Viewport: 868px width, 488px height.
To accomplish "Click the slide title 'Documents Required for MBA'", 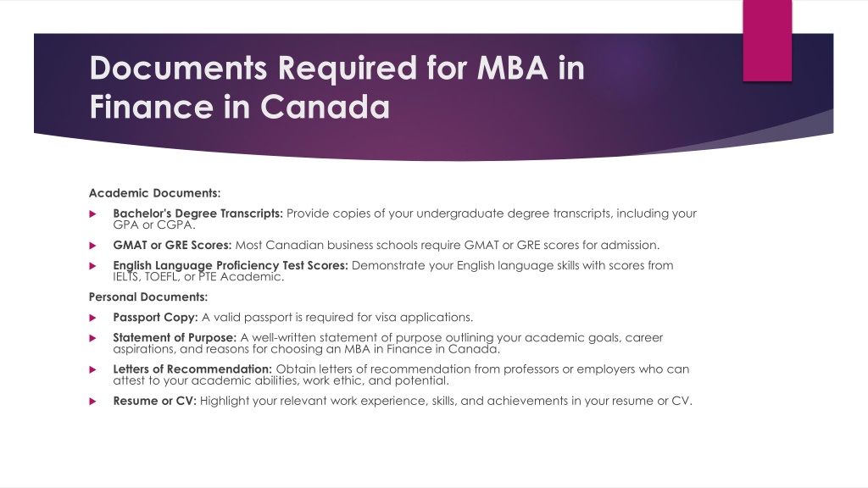I will click(x=319, y=68).
